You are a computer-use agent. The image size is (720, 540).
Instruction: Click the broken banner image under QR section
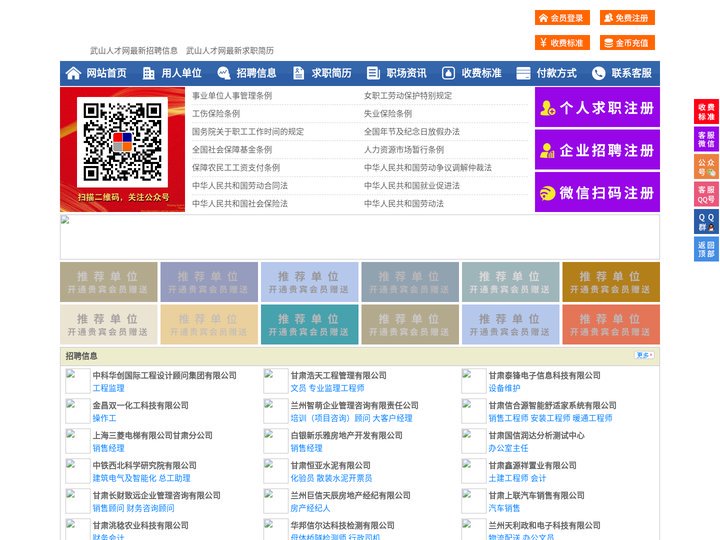360,237
